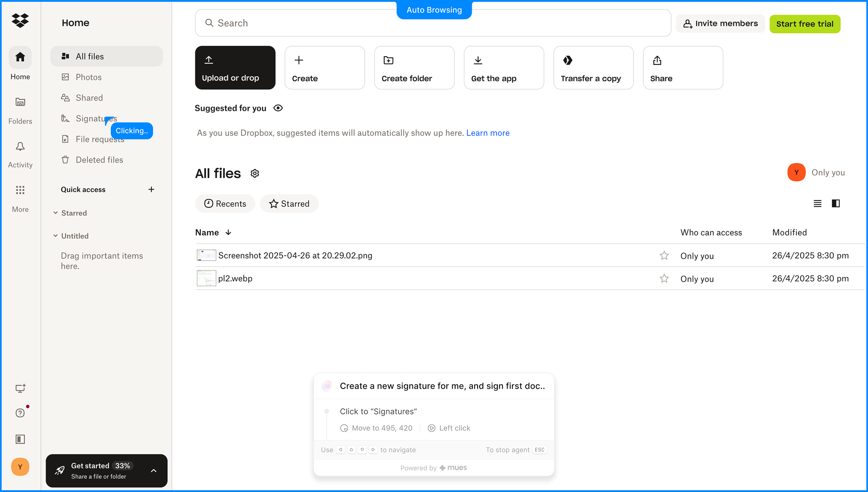868x492 pixels.
Task: Star the pl2.webp file
Action: [664, 279]
